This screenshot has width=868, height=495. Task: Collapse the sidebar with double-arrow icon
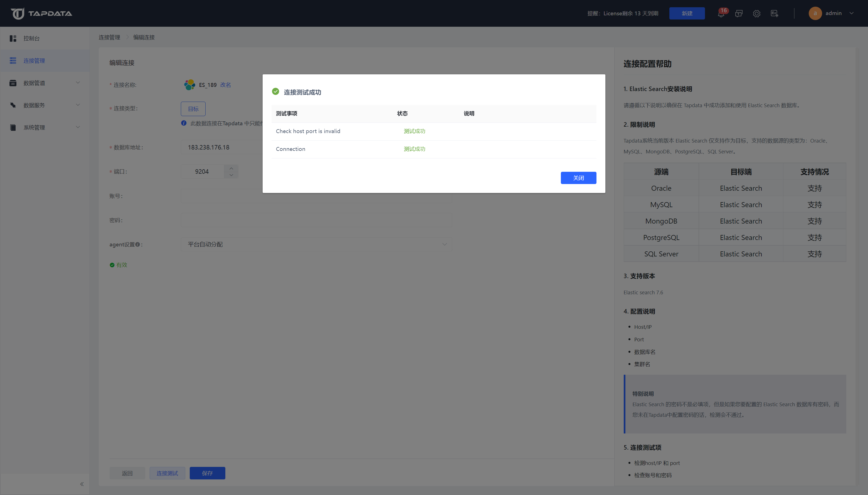click(82, 484)
